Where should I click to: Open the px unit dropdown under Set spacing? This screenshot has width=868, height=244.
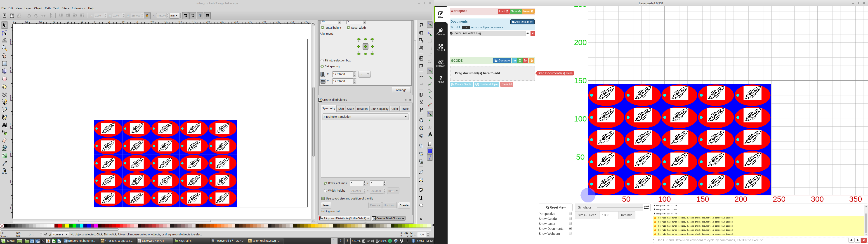click(x=364, y=74)
